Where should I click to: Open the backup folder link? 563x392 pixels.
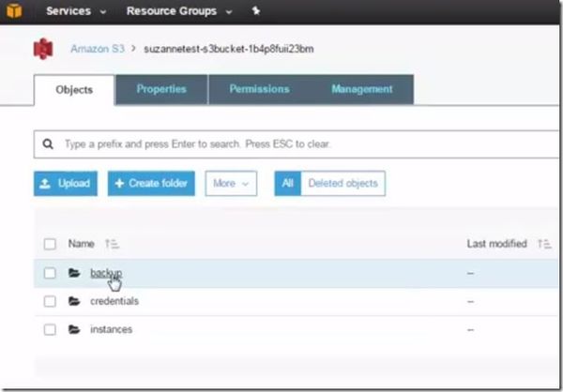pyautogui.click(x=106, y=273)
